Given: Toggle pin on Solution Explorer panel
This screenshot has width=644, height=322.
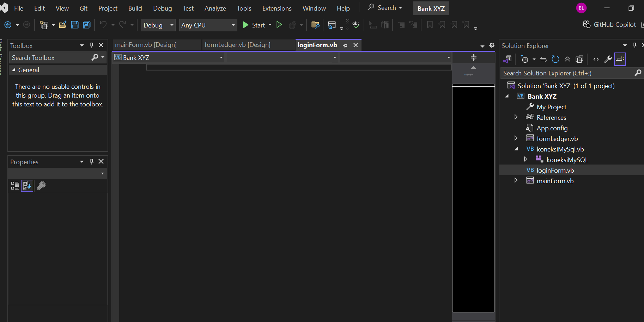Looking at the screenshot, I should pos(635,45).
